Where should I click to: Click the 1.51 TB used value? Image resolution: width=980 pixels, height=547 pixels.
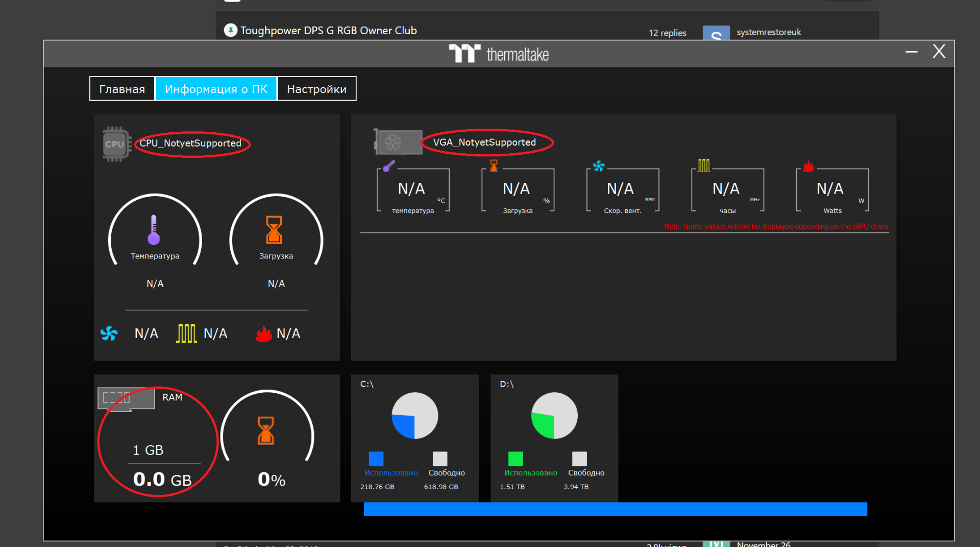click(512, 487)
